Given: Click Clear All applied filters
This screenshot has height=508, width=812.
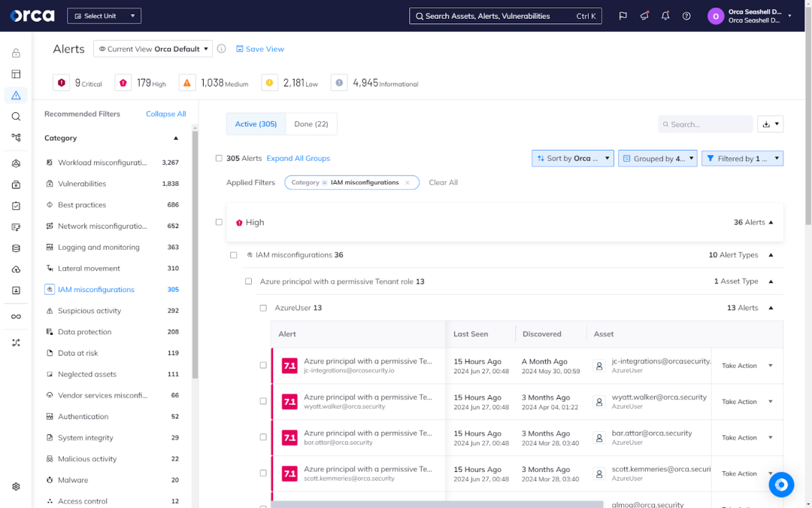Looking at the screenshot, I should [444, 182].
